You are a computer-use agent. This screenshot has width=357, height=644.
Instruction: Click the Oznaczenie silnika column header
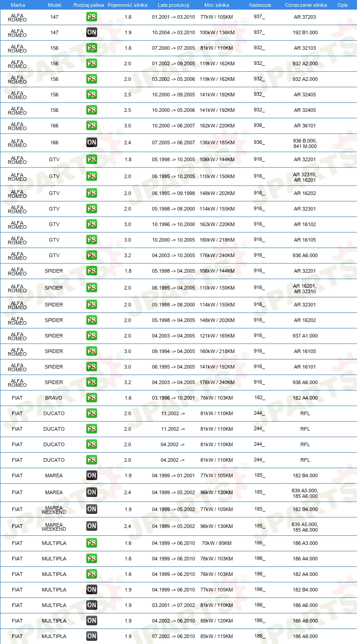coord(306,5)
